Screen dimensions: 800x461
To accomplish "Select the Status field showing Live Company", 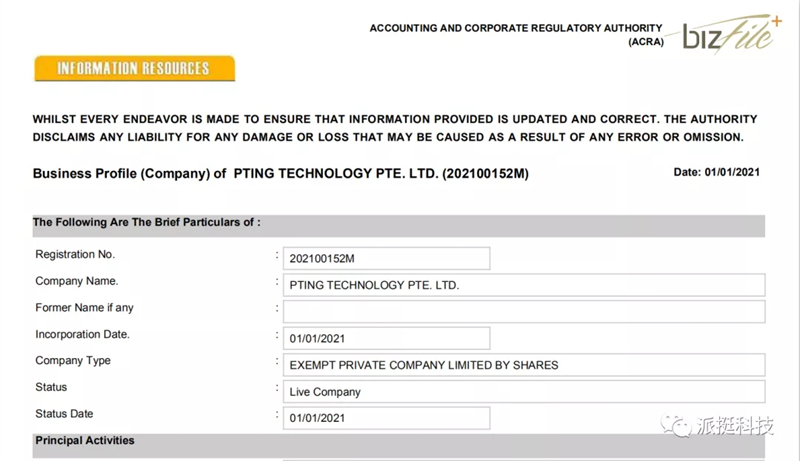I will point(523,391).
